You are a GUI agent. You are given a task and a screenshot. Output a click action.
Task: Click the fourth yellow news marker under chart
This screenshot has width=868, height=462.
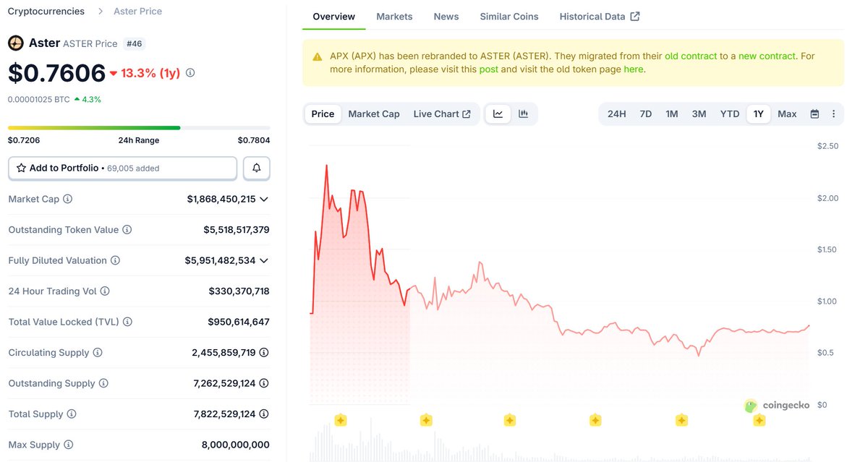595,420
